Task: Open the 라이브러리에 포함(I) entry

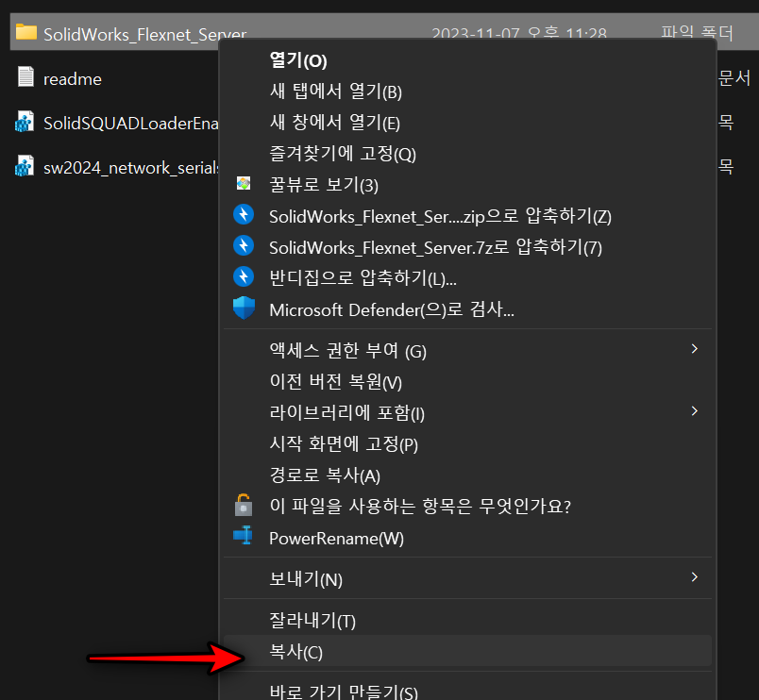Action: [x=467, y=412]
